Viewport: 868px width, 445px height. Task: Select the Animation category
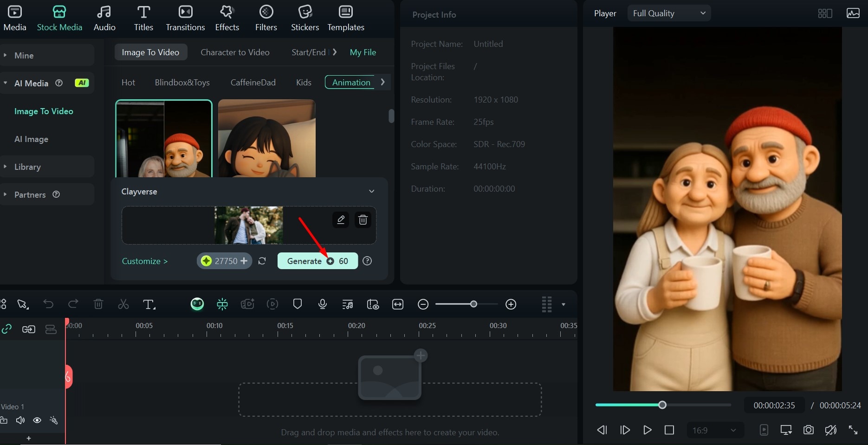(350, 82)
